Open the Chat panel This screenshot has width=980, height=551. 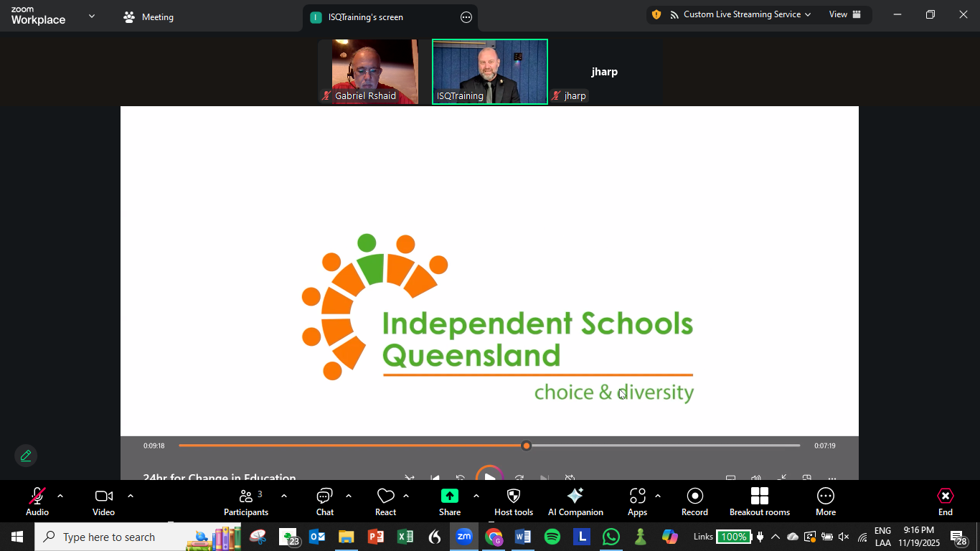[325, 501]
